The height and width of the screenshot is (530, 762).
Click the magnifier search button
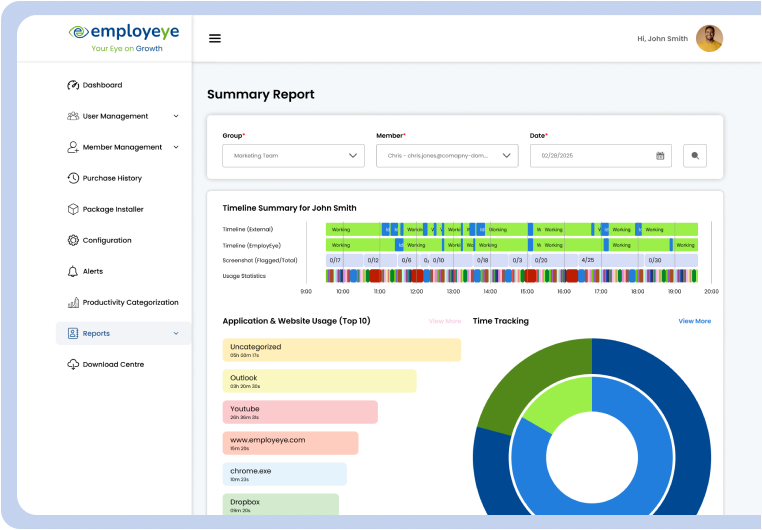pyautogui.click(x=695, y=155)
